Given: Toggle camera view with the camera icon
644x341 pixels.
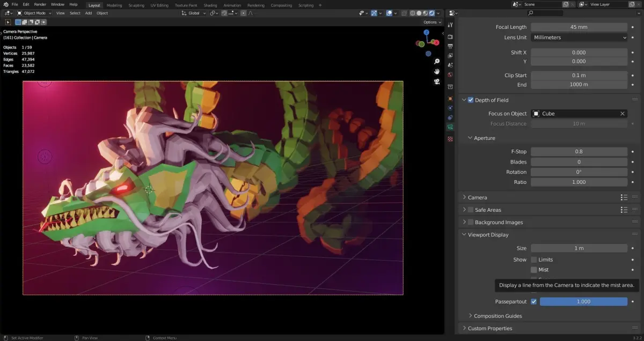Looking at the screenshot, I should [x=437, y=81].
